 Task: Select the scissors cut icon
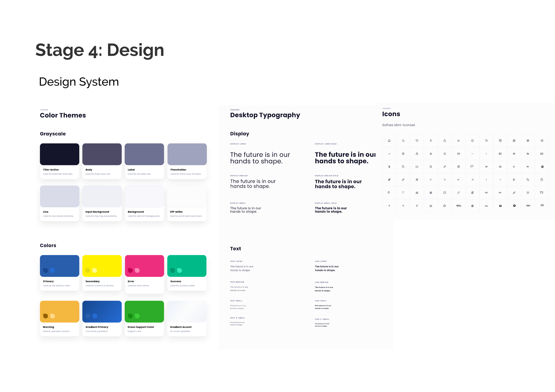pos(514,180)
